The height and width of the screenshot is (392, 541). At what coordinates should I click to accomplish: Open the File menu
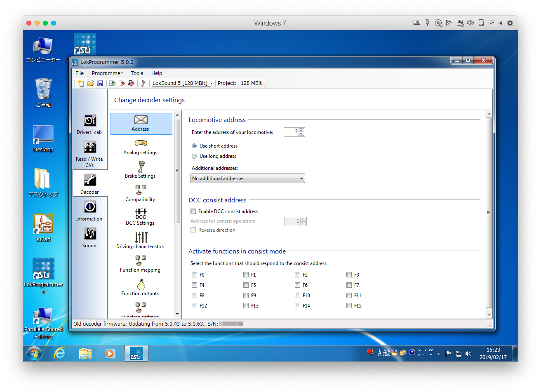(80, 73)
